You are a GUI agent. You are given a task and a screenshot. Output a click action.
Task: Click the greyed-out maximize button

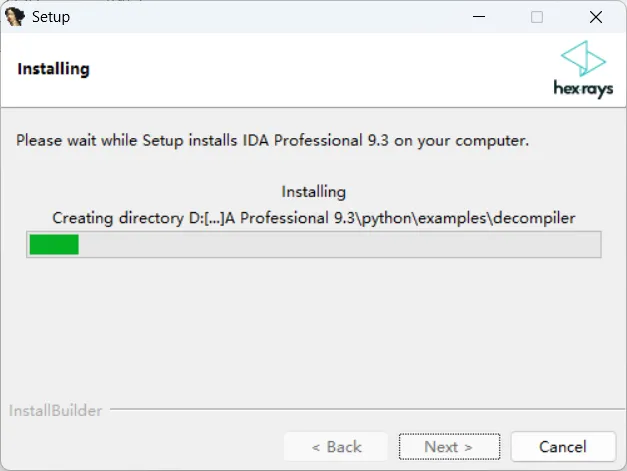537,17
